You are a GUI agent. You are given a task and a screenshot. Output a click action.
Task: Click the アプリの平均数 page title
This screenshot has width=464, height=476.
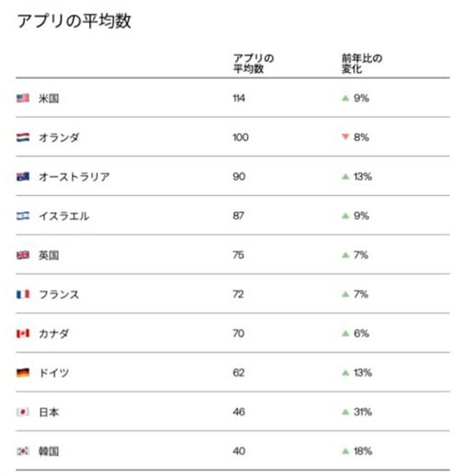coord(74,21)
